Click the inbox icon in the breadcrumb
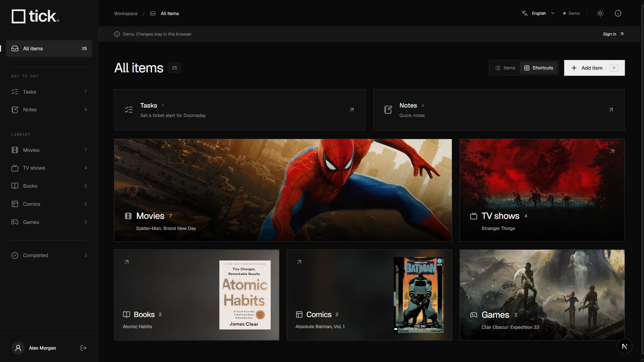 pyautogui.click(x=153, y=13)
